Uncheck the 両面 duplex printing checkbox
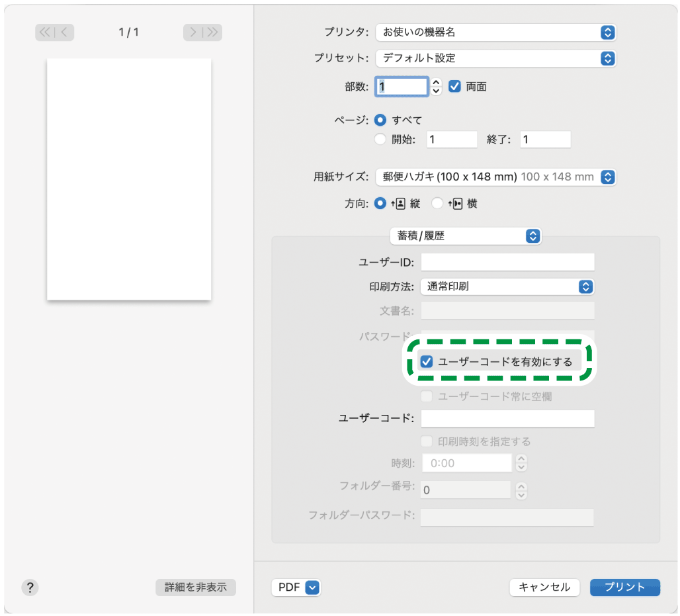This screenshot has width=680, height=616. pos(454,86)
